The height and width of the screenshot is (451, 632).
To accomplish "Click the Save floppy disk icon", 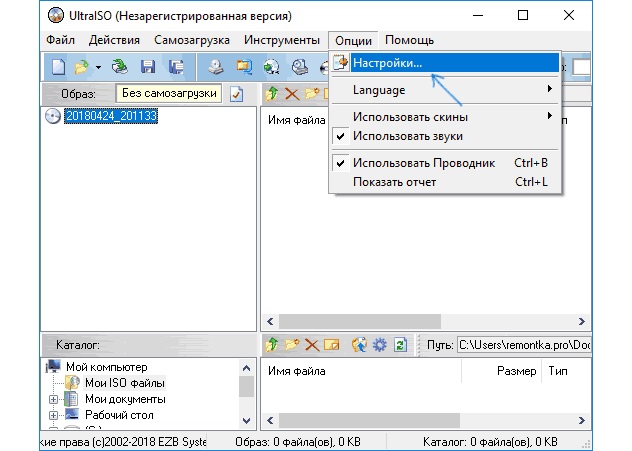I will [x=148, y=67].
